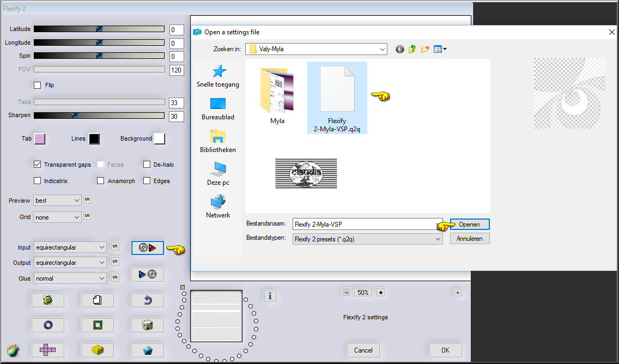Click the Bestandsnaam input field

pos(367,225)
